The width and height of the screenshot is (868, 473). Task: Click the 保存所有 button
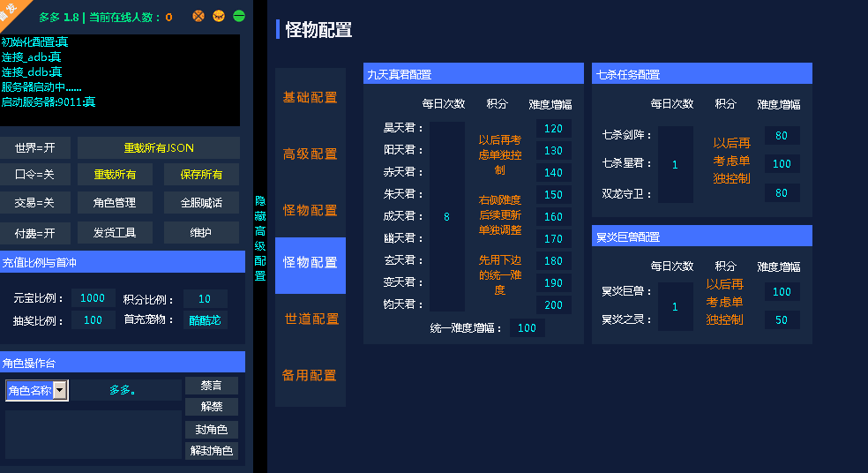[201, 175]
